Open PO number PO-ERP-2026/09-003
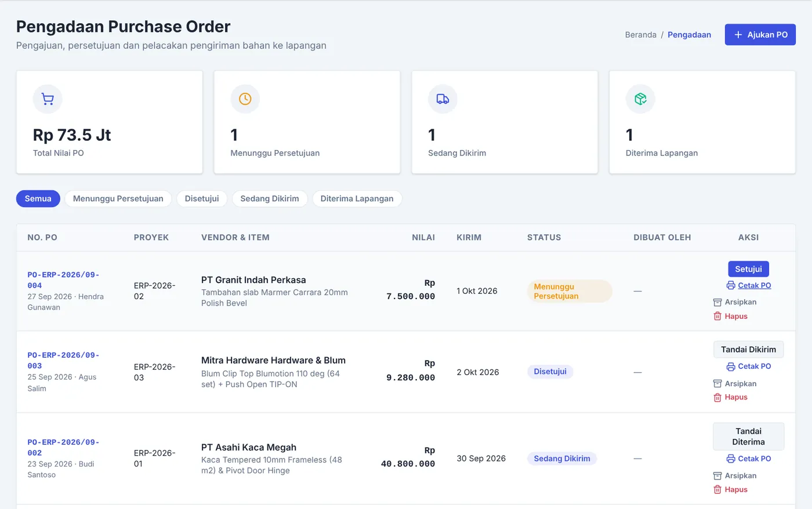Image resolution: width=812 pixels, height=509 pixels. coord(63,361)
